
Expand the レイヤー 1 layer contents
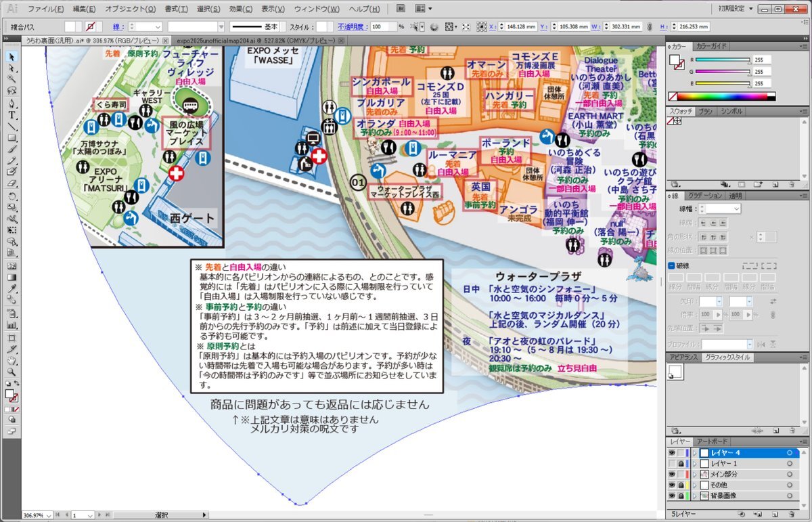[x=694, y=464]
